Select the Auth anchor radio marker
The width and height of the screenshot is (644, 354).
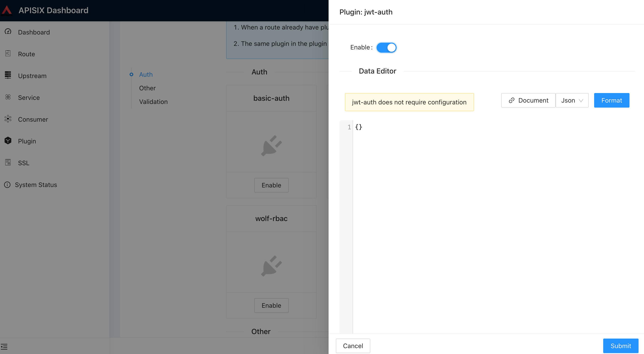[131, 74]
